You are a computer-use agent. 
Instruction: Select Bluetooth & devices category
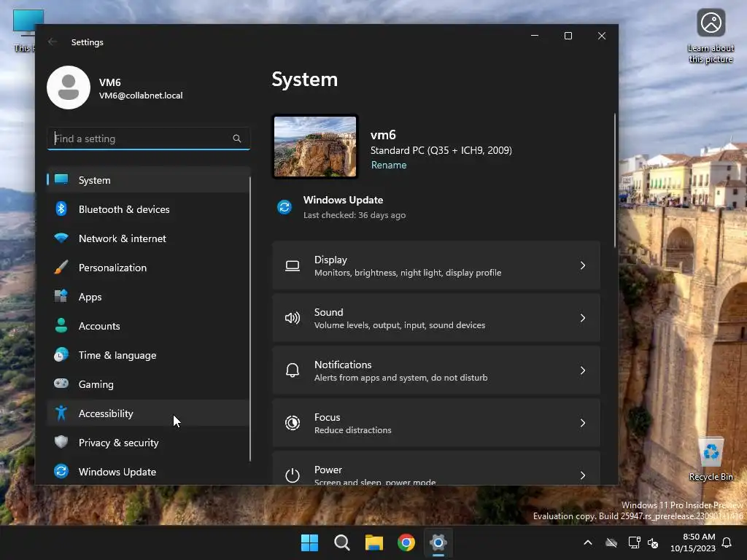pos(147,209)
